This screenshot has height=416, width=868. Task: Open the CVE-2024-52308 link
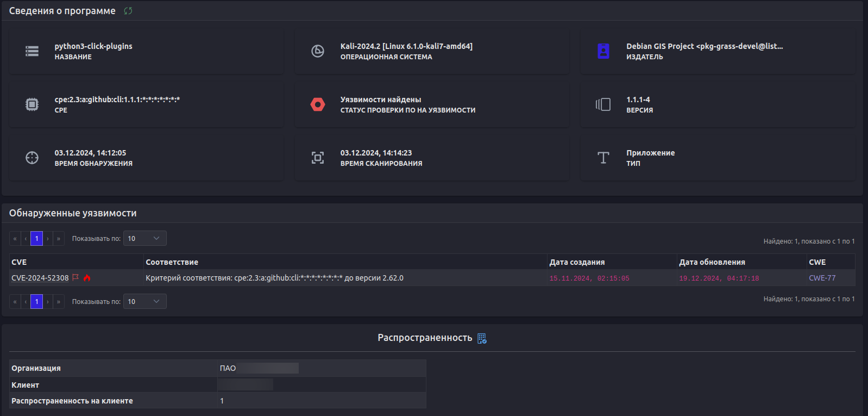40,278
